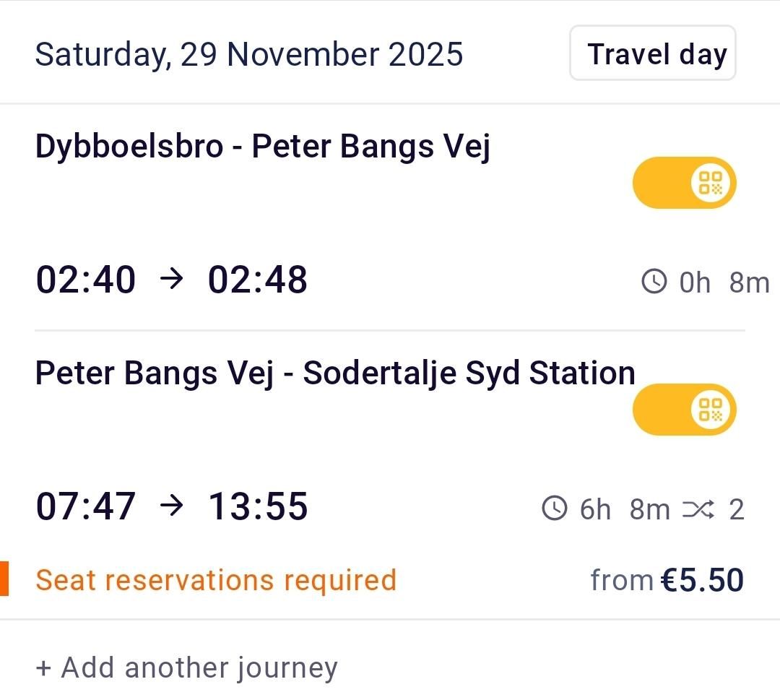Viewport: 780px width, 700px height.
Task: Select the Saturday, 29 November 2025 date header
Action: [248, 55]
